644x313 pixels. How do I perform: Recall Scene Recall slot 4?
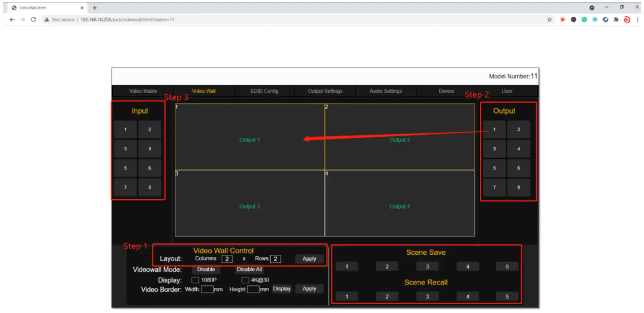pos(467,297)
